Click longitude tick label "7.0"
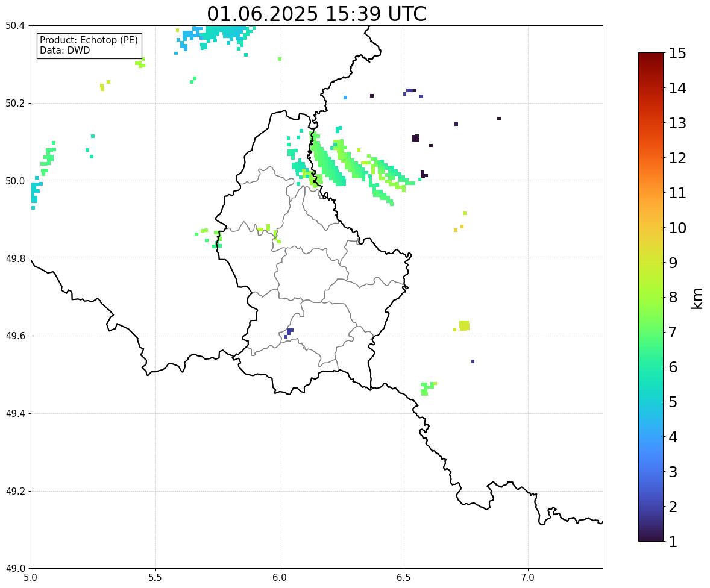The image size is (710, 588). pos(528,578)
